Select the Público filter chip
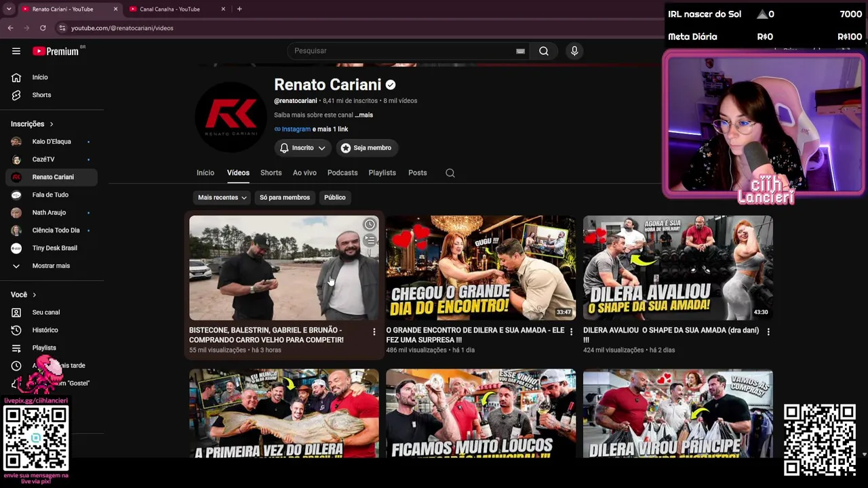868x488 pixels. 335,197
